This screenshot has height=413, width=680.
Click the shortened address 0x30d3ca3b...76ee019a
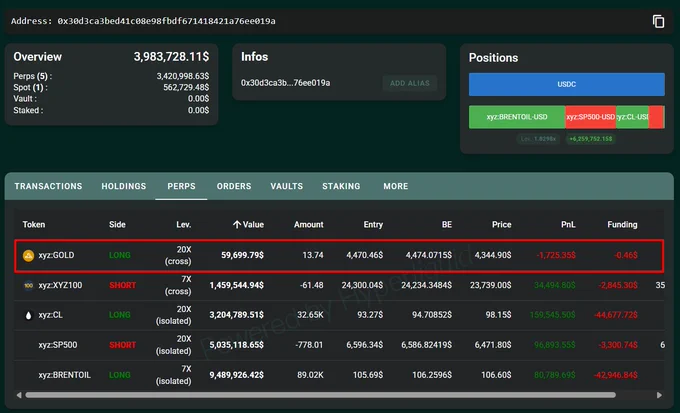[285, 83]
